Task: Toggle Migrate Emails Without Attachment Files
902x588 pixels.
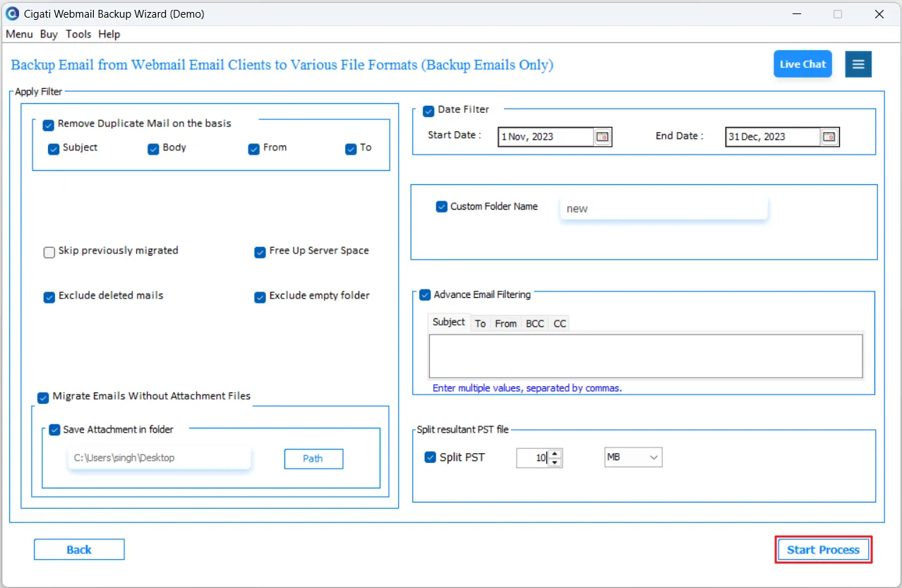Action: coord(43,397)
